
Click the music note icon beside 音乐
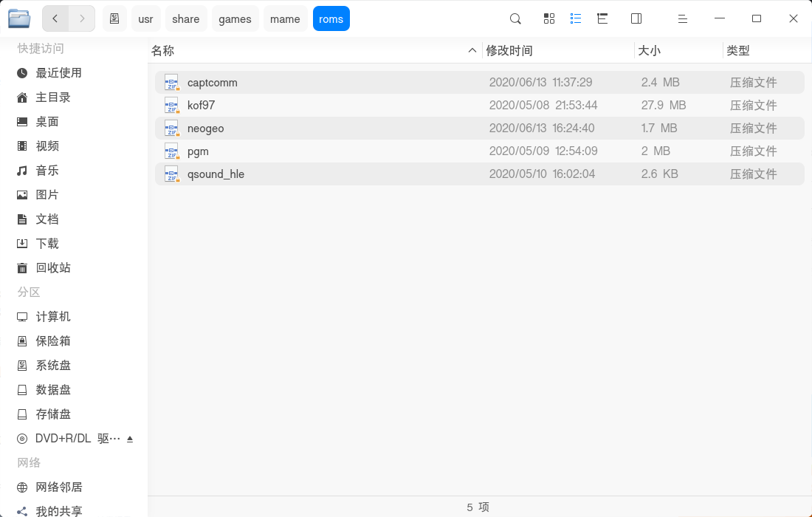click(x=21, y=171)
